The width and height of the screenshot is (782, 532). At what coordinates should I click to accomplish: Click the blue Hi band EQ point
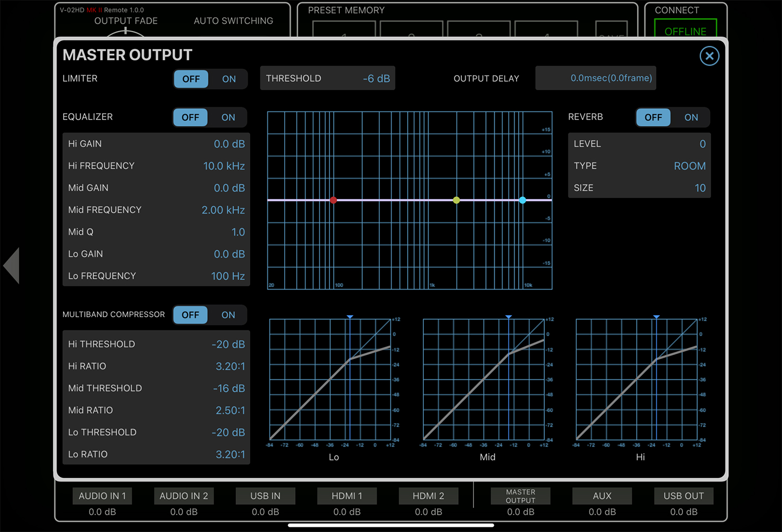(522, 200)
